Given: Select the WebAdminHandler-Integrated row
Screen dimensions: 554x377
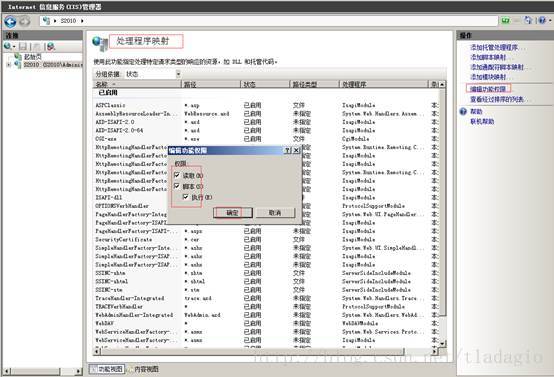Looking at the screenshot, I should [x=267, y=315].
